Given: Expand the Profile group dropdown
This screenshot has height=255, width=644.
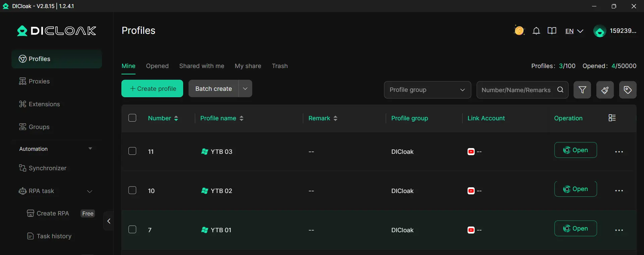Looking at the screenshot, I should [x=427, y=90].
